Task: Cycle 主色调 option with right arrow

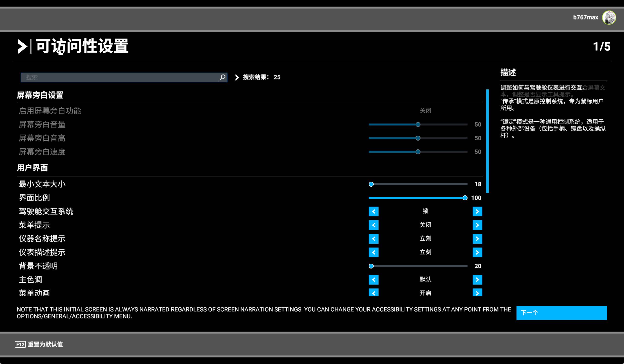Action: tap(477, 279)
